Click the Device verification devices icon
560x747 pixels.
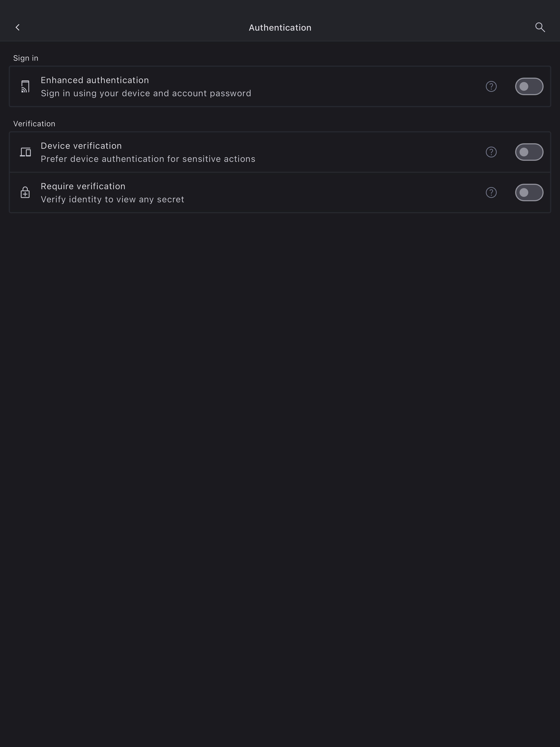pyautogui.click(x=25, y=152)
